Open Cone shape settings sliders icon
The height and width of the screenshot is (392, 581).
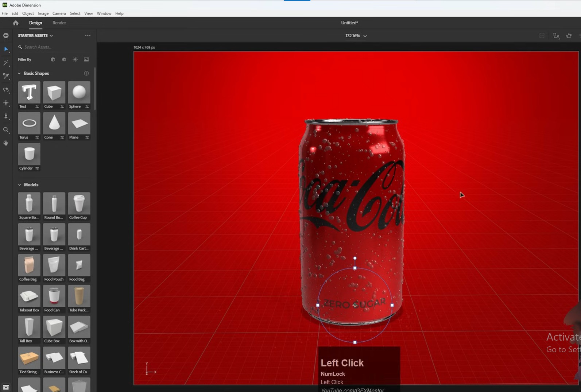62,137
